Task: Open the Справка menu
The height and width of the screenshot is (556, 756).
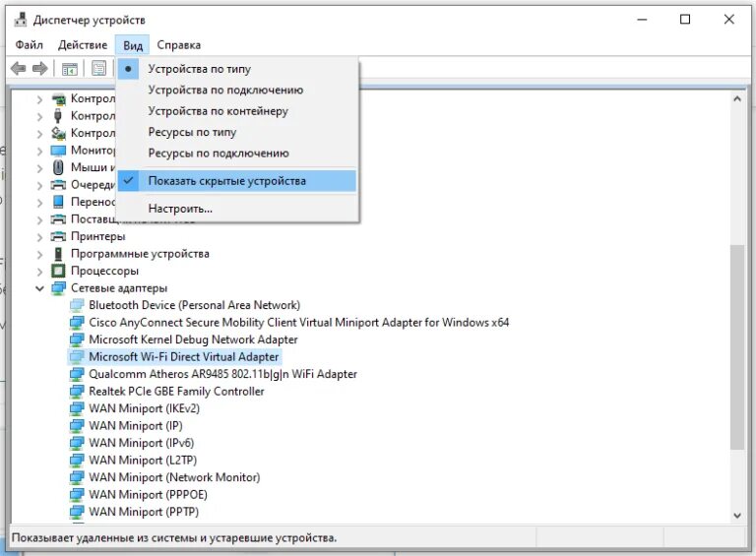Action: pos(178,45)
